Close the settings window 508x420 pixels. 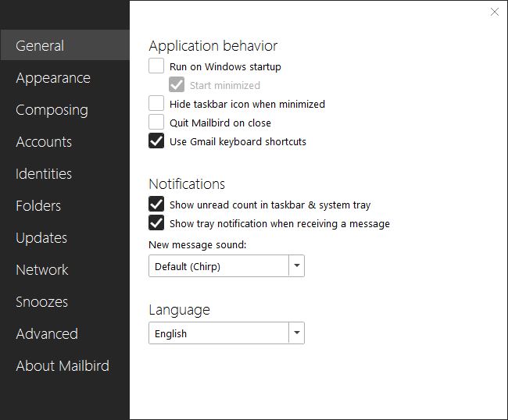point(495,12)
